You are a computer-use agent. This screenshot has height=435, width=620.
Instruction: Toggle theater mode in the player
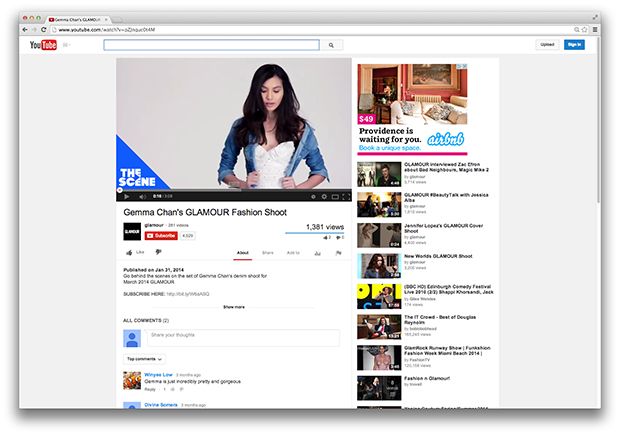pos(335,197)
